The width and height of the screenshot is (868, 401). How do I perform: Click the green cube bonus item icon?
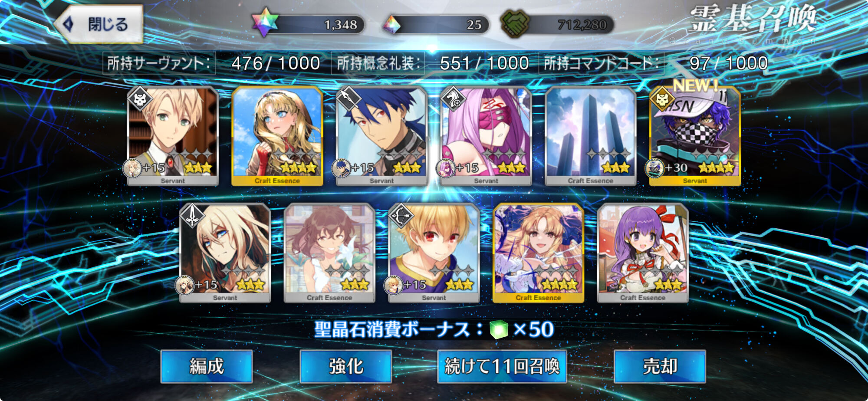pos(499,329)
